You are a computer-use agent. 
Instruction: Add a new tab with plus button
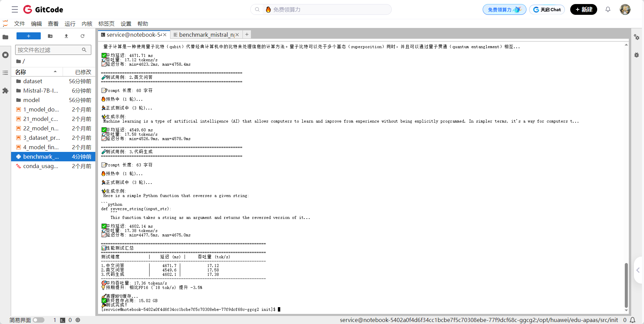(247, 34)
